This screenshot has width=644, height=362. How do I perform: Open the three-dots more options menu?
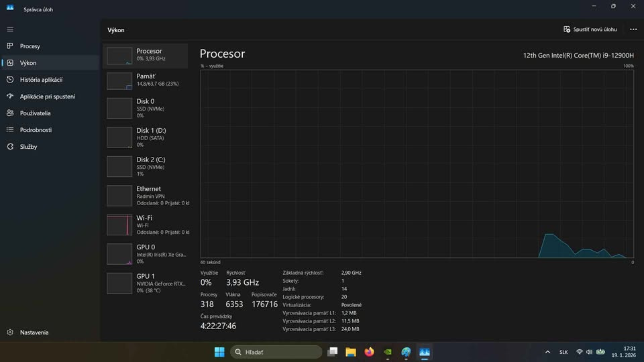click(x=633, y=29)
